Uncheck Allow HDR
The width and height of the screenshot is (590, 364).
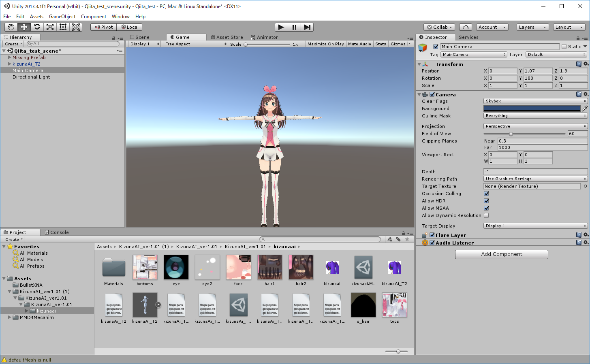point(487,201)
